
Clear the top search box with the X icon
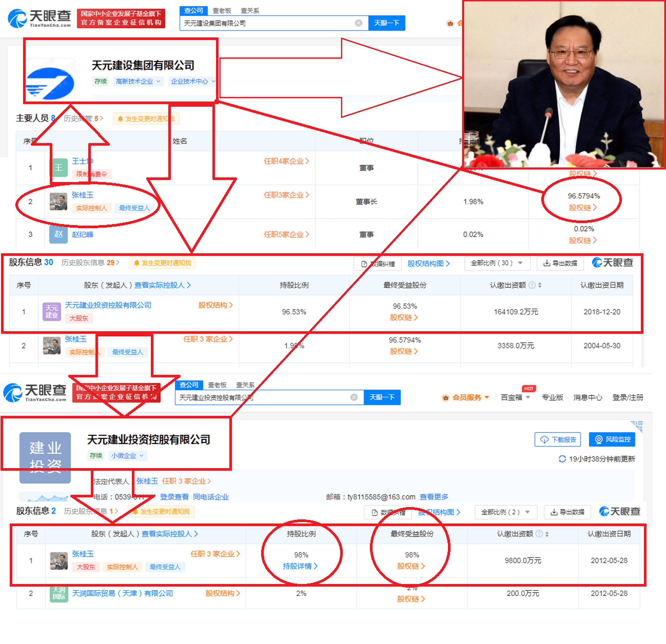pos(358,23)
